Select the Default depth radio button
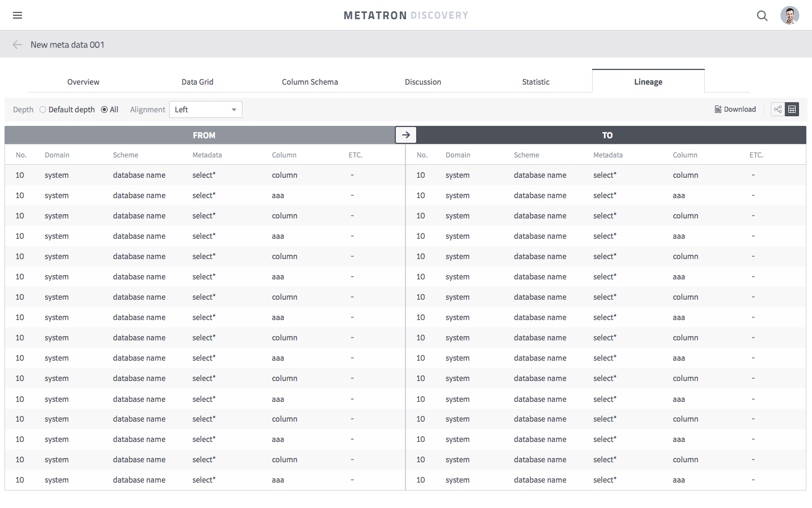This screenshot has height=508, width=812. point(43,110)
